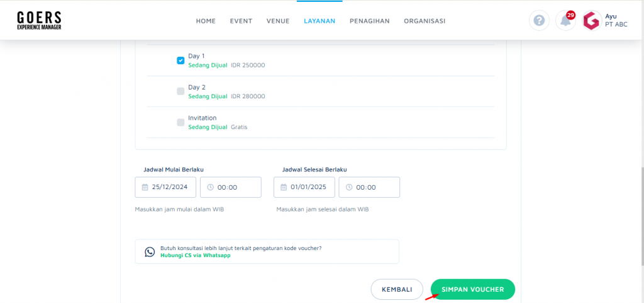This screenshot has width=644, height=303.
Task: Click the SIMPAN VOUCHER button
Action: tap(473, 289)
